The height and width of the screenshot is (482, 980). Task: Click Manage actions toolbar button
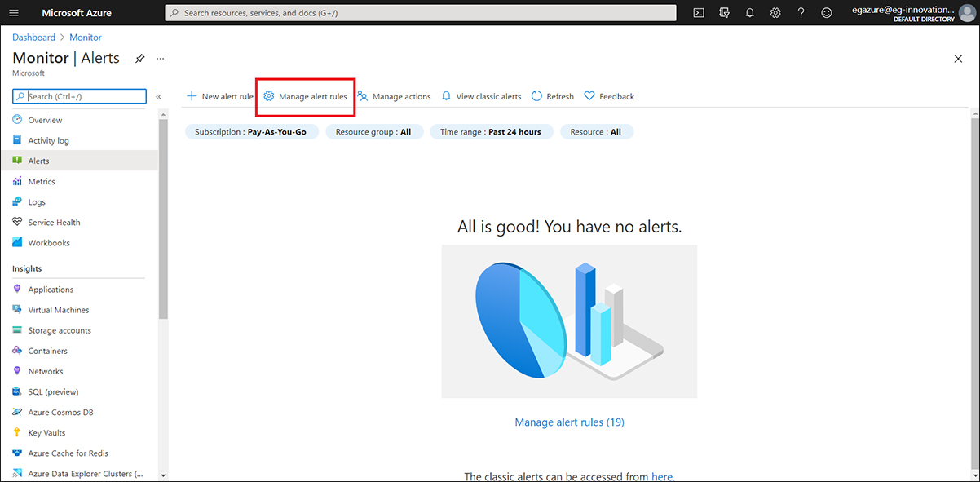(395, 96)
